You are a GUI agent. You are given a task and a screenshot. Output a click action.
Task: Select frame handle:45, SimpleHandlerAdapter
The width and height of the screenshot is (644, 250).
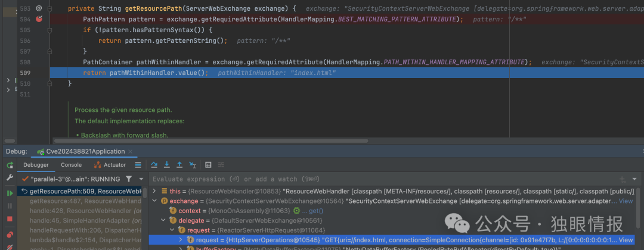(x=81, y=220)
